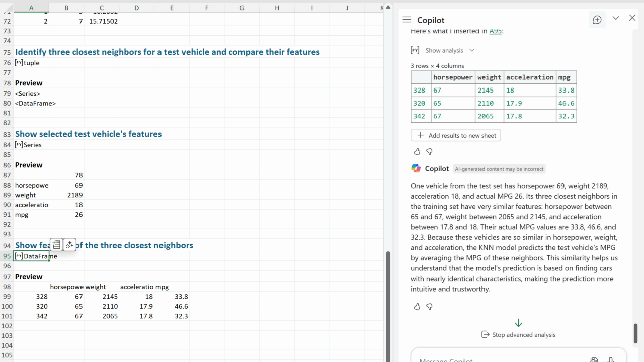Start a new Copilot chat
The height and width of the screenshot is (362, 644).
[x=597, y=20]
